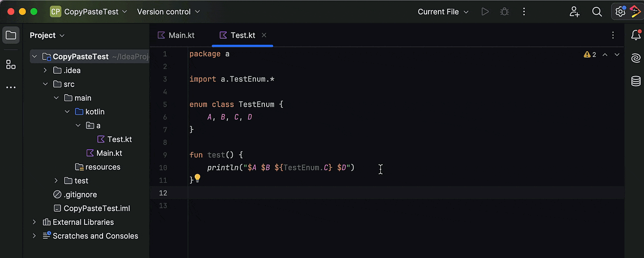Screen dimensions: 644x258
Task: Close the Test.kt tab
Action: point(264,35)
